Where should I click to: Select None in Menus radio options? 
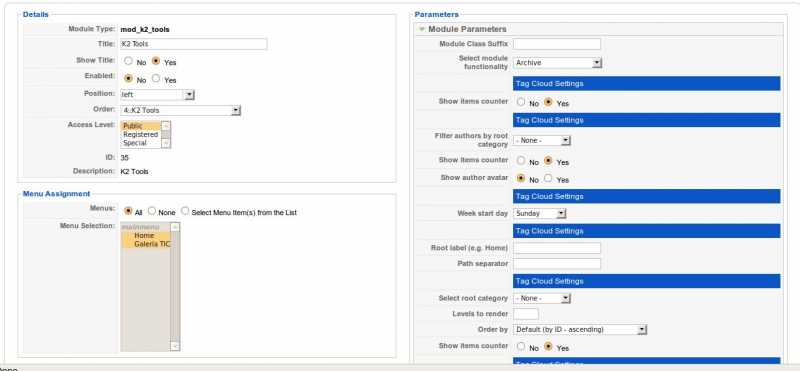(152, 211)
